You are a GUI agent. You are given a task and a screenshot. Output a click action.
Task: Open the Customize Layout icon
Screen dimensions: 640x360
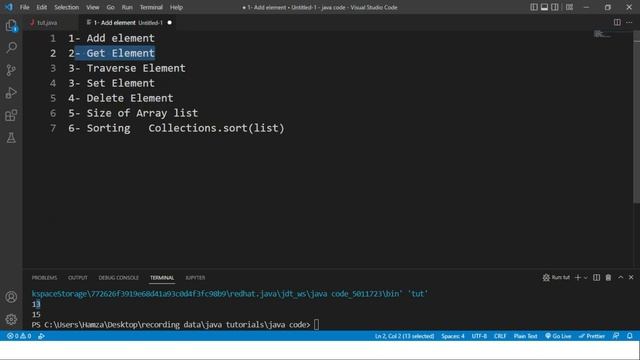(569, 7)
